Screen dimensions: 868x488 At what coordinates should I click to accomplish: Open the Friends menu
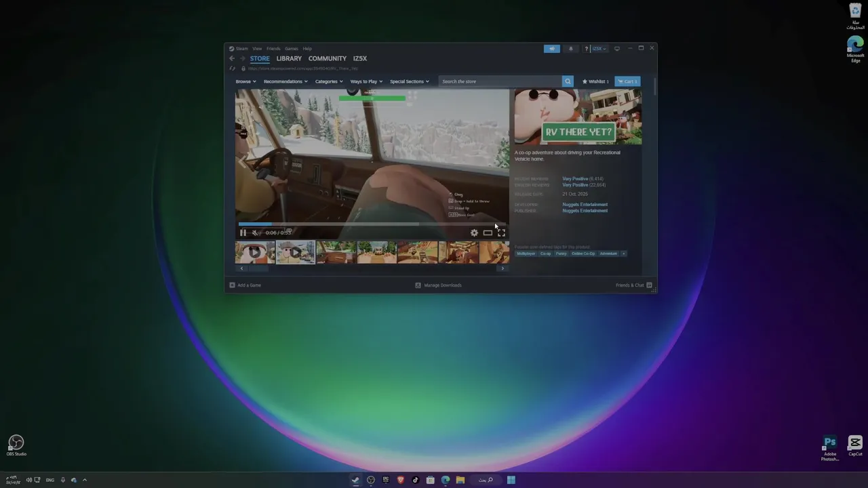[273, 49]
